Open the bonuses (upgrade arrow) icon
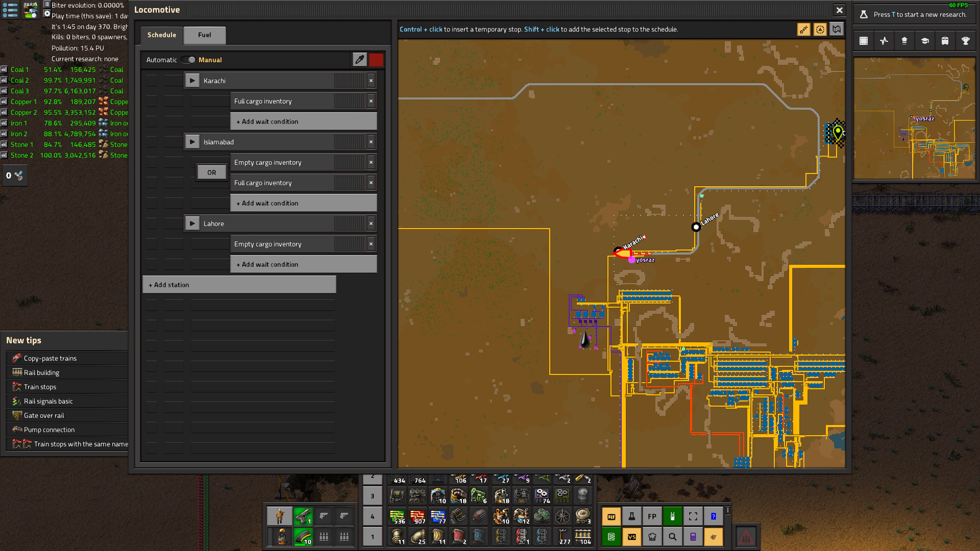The width and height of the screenshot is (980, 551). pyautogui.click(x=904, y=41)
